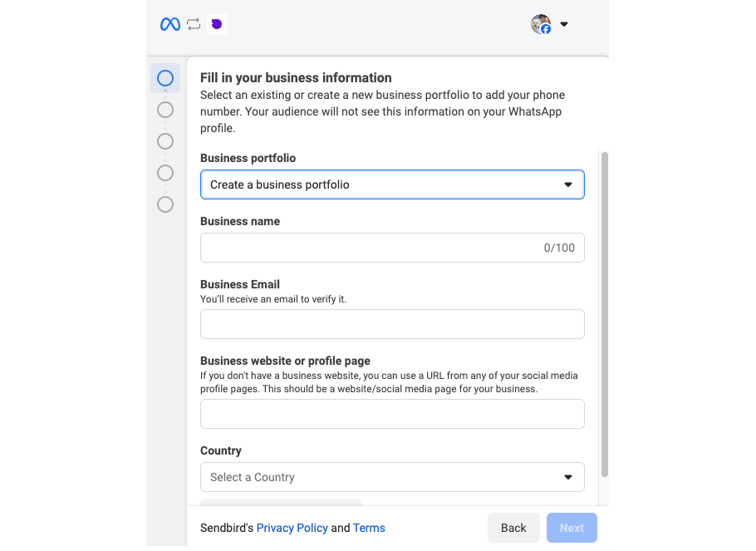
Task: Open Sendbird's Privacy Policy link
Action: 292,528
